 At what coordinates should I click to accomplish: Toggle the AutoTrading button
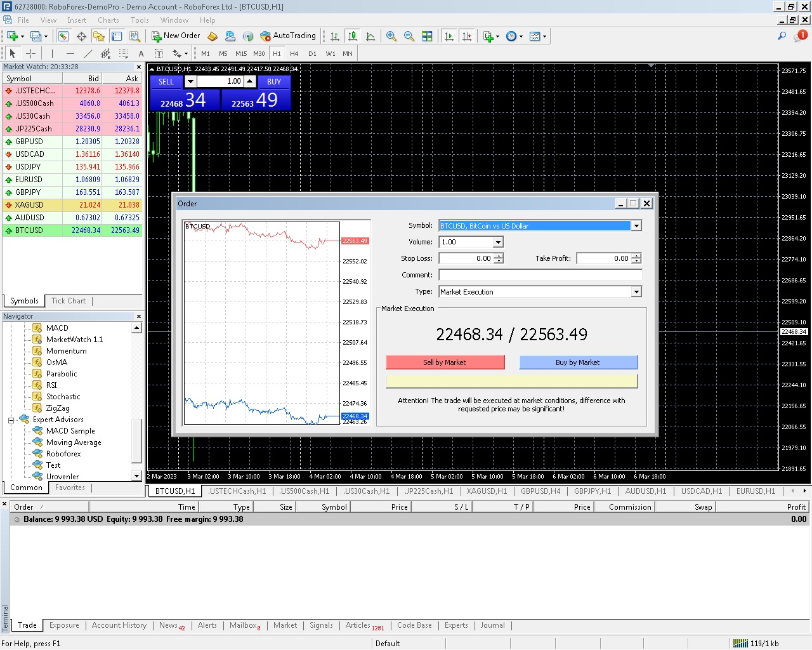point(288,36)
